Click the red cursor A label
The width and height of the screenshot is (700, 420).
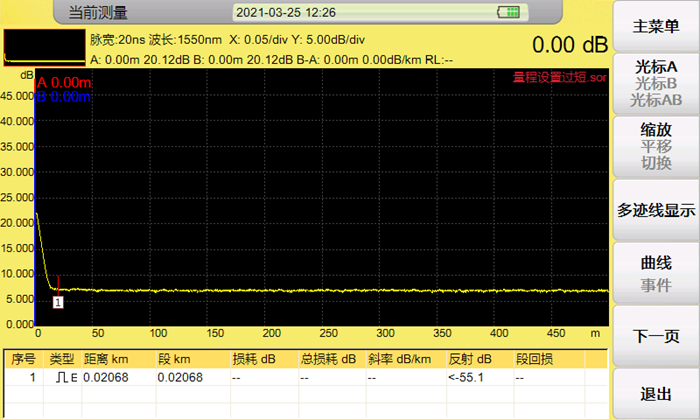point(58,82)
